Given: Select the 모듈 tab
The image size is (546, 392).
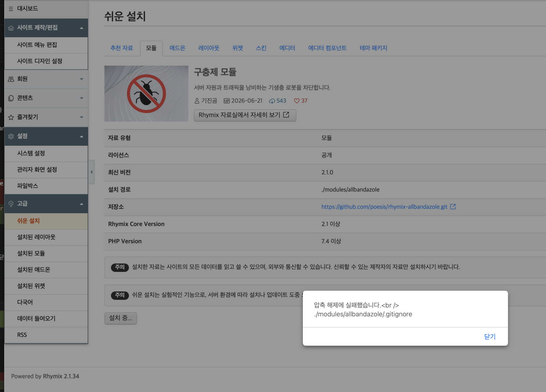Looking at the screenshot, I should (151, 48).
